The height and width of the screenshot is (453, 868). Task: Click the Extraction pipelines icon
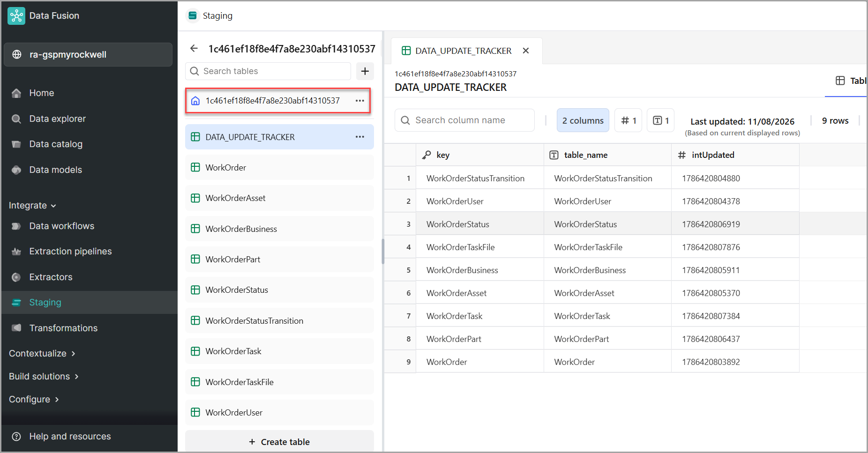tap(16, 252)
